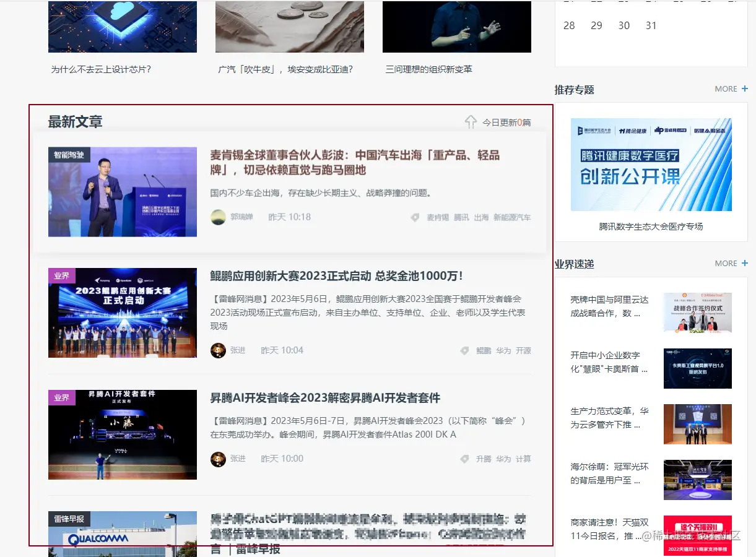Click the plus icon next to 推荐专题 MORE
The width and height of the screenshot is (756, 557).
(745, 89)
